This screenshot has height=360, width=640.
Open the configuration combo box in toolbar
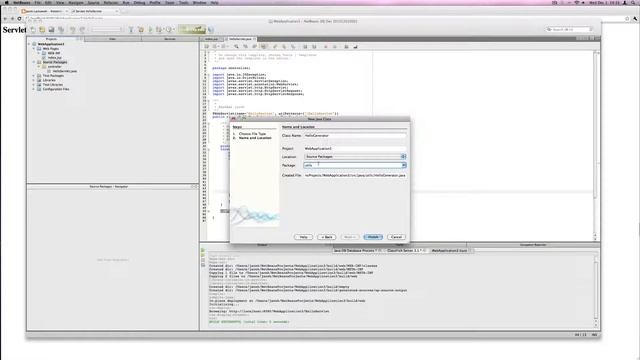[107, 29]
